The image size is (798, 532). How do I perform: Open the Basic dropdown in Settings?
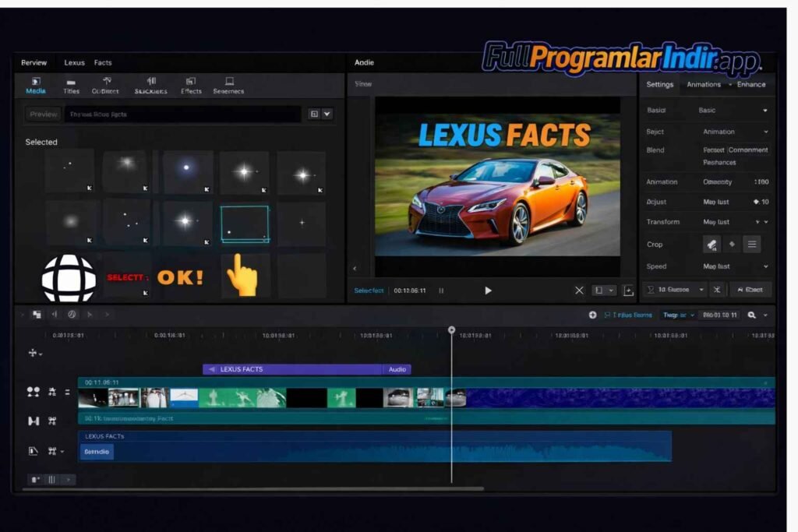coord(733,111)
